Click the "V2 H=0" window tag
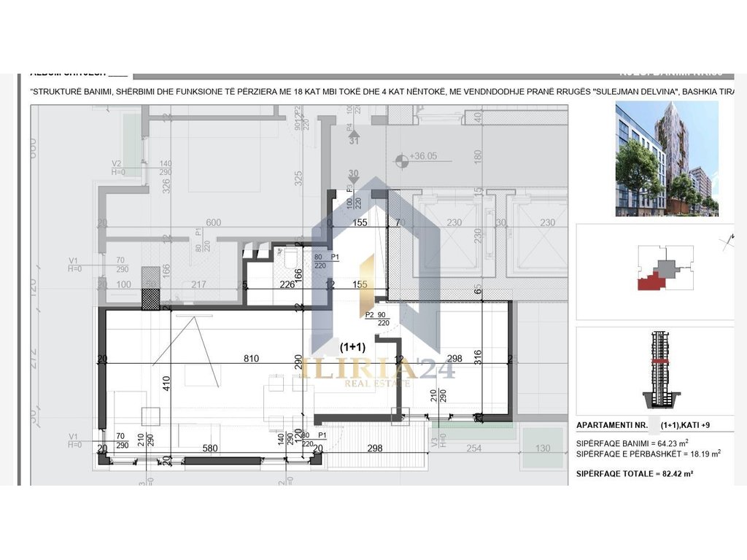This screenshot has height=560, width=747. click(117, 168)
